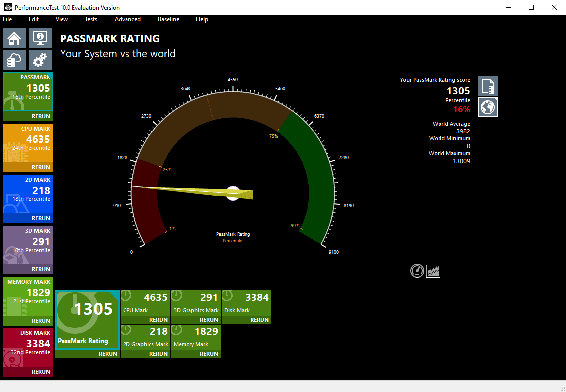Click the save results report icon
This screenshot has height=392, width=566.
(x=488, y=86)
